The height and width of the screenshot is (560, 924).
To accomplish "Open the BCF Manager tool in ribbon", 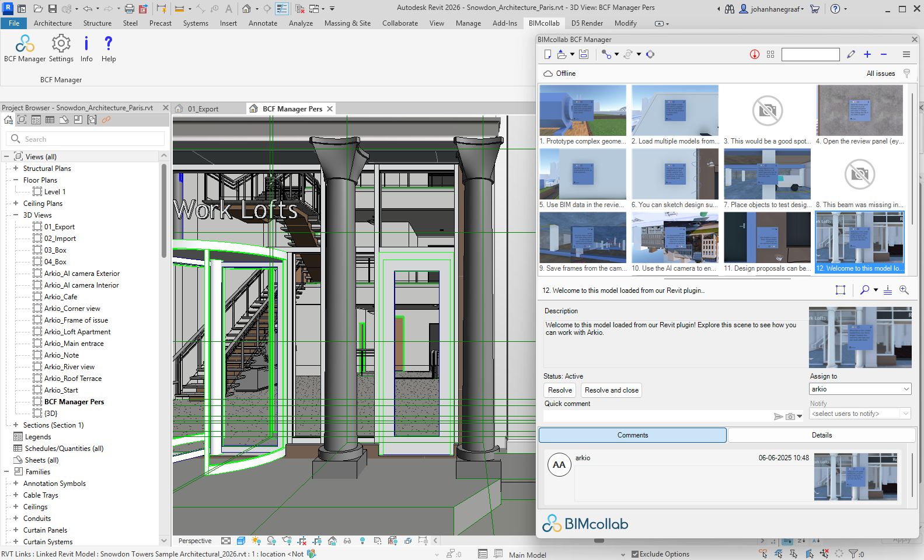I will tap(25, 48).
